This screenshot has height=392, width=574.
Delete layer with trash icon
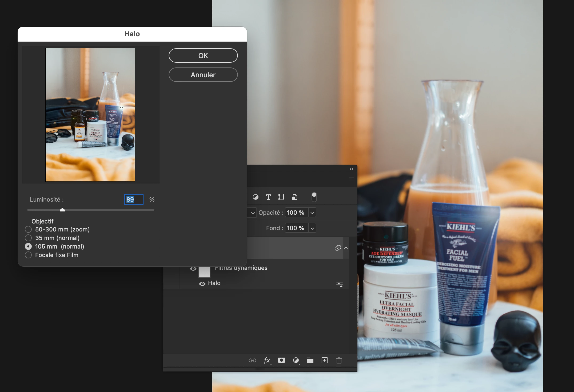[x=339, y=361]
